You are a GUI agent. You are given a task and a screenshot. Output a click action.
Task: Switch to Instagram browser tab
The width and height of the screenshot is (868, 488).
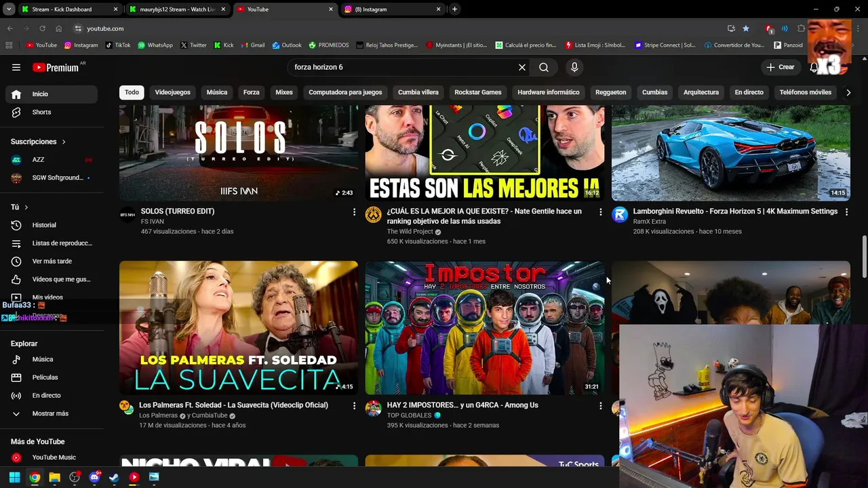[x=392, y=9]
